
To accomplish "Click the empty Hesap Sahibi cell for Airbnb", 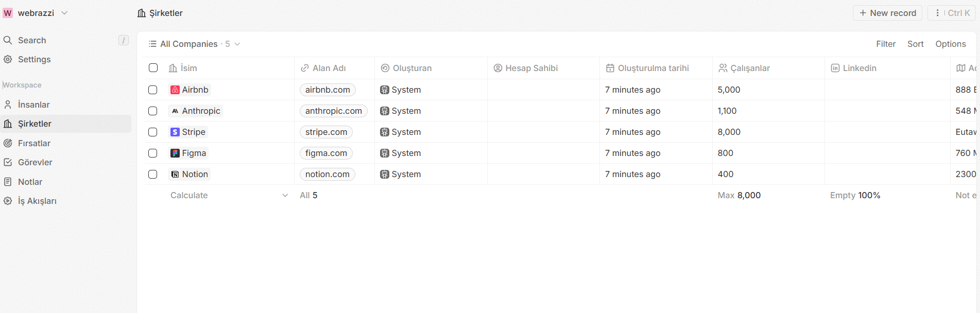I will coord(543,90).
